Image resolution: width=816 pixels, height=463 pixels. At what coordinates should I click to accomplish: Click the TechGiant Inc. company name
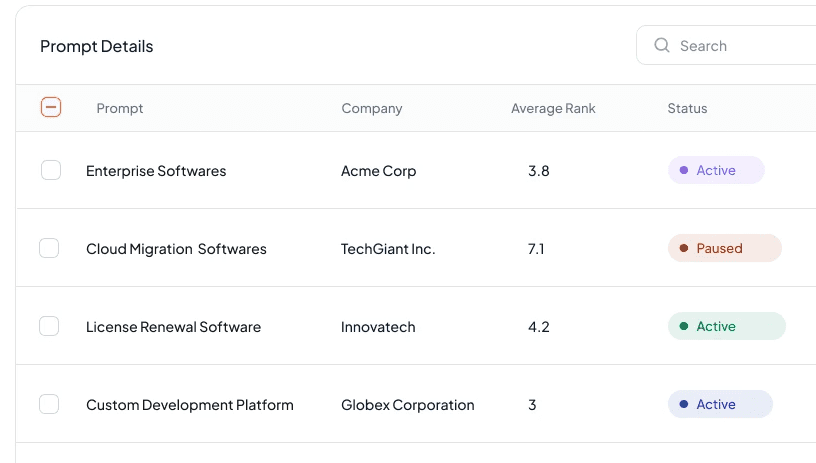point(388,249)
